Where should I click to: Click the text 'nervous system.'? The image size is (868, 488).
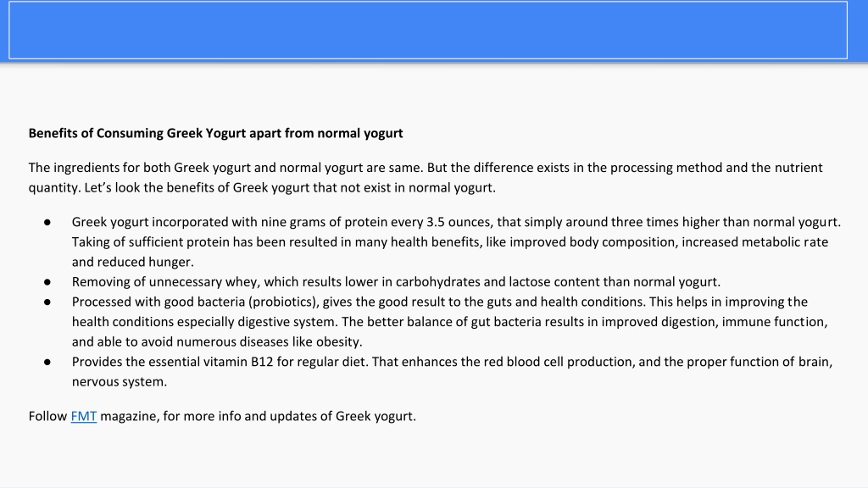pyautogui.click(x=119, y=382)
